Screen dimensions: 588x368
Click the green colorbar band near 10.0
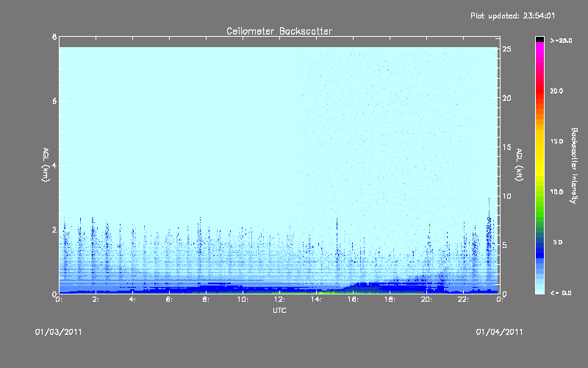click(539, 192)
